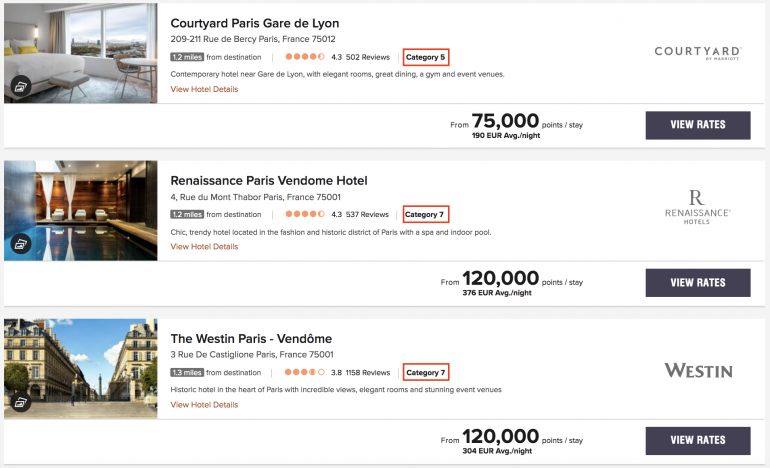View rates for Courtyard Paris Gare de Lyon
The height and width of the screenshot is (468, 770).
click(698, 125)
